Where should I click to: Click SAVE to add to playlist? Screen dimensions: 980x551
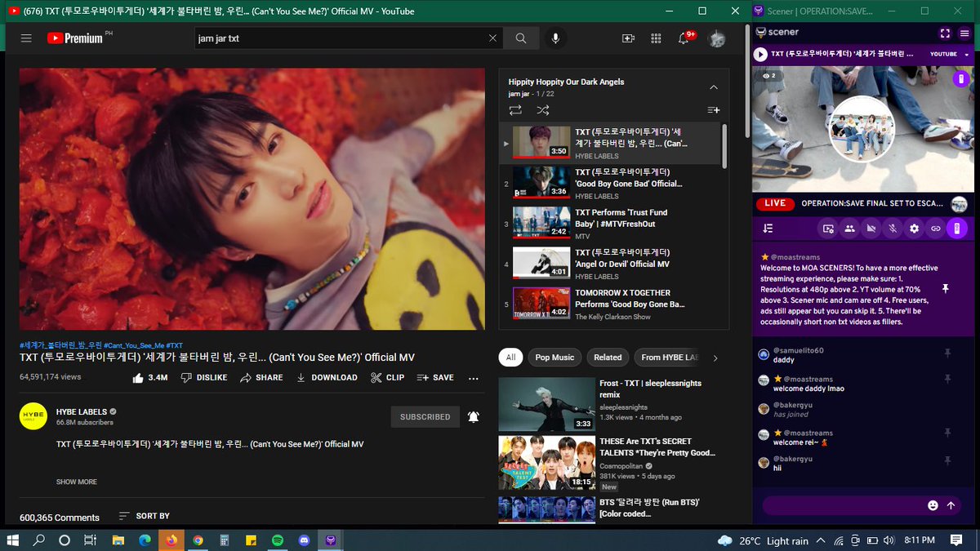435,378
